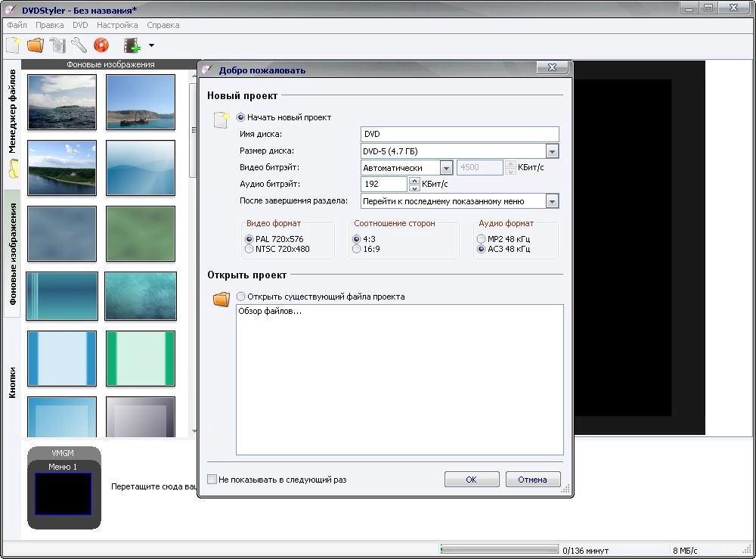756x559 pixels.
Task: Click 0/136 минут in the status bar
Action: pos(585,551)
